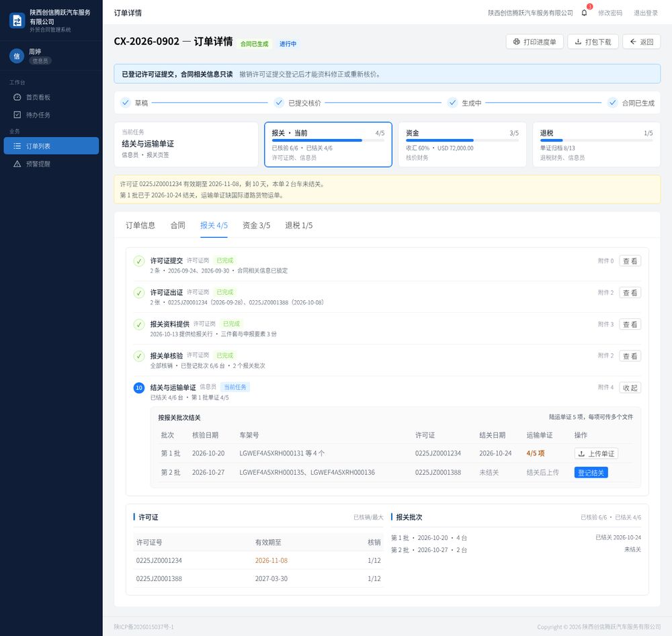
Task: Click the completed check icon for 许可证出证
Action: 139,293
